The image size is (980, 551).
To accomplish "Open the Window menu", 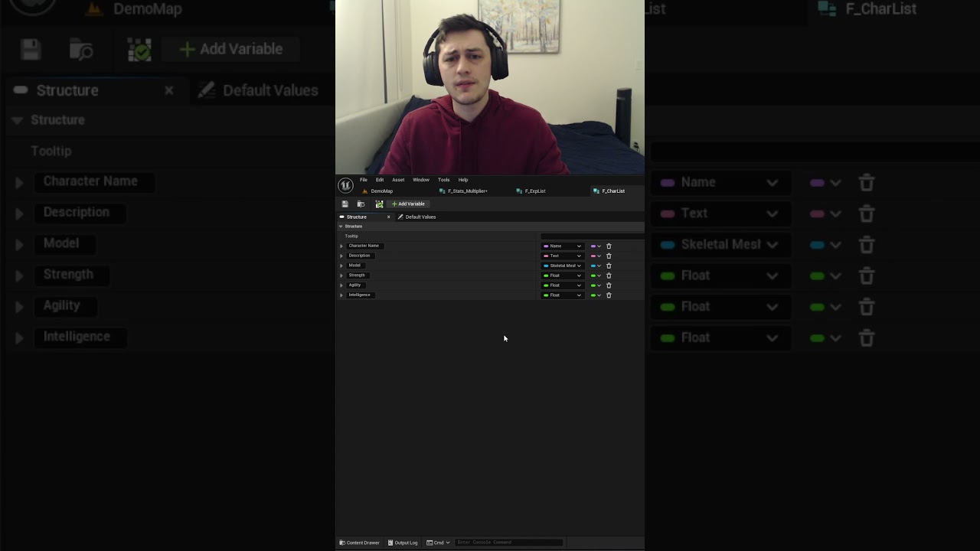I will coord(421,180).
